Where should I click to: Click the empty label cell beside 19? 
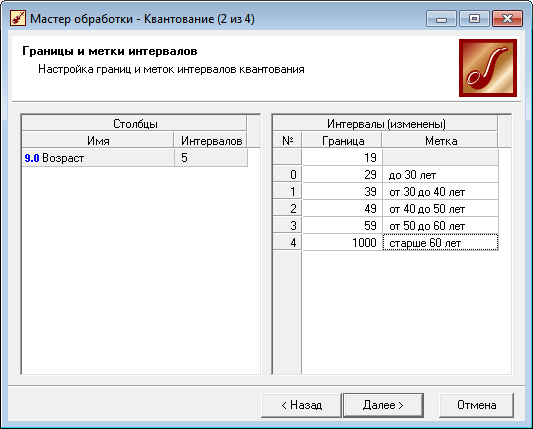441,158
